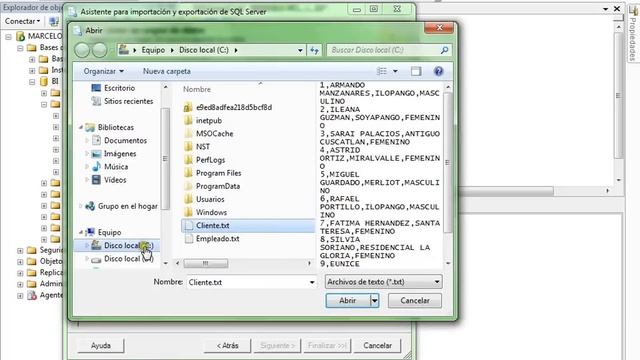The width and height of the screenshot is (640, 360).
Task: Refresh the Disco local (C:) address location
Action: point(314,50)
